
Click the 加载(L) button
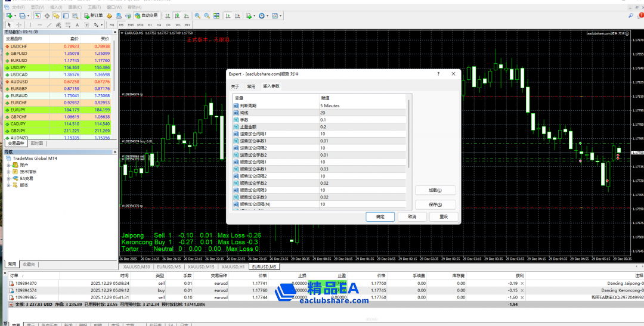434,190
